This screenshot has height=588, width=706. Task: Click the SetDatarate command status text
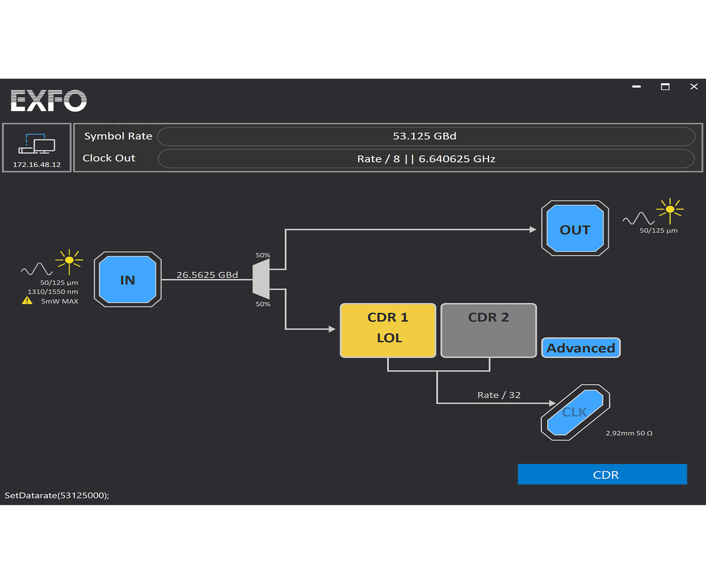pos(57,495)
